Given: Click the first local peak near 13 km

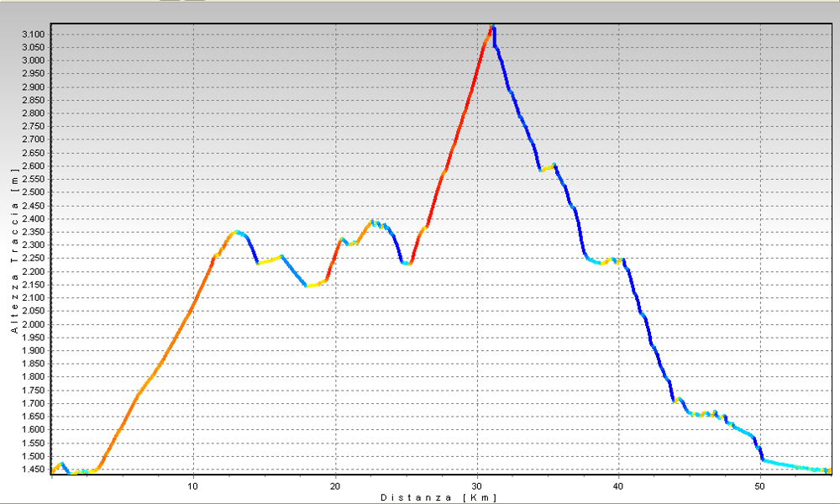Looking at the screenshot, I should [x=237, y=232].
